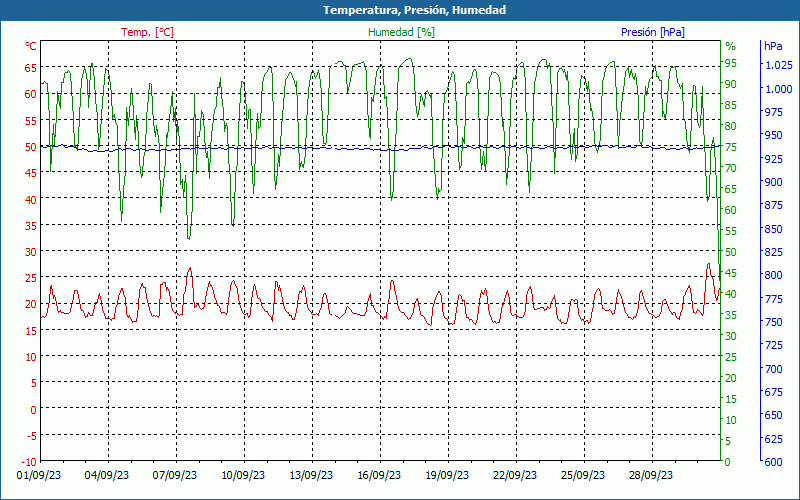This screenshot has height=500, width=800.
Task: Click the chart title 'Temperatura, Presión, Humedad'
Action: (x=414, y=10)
